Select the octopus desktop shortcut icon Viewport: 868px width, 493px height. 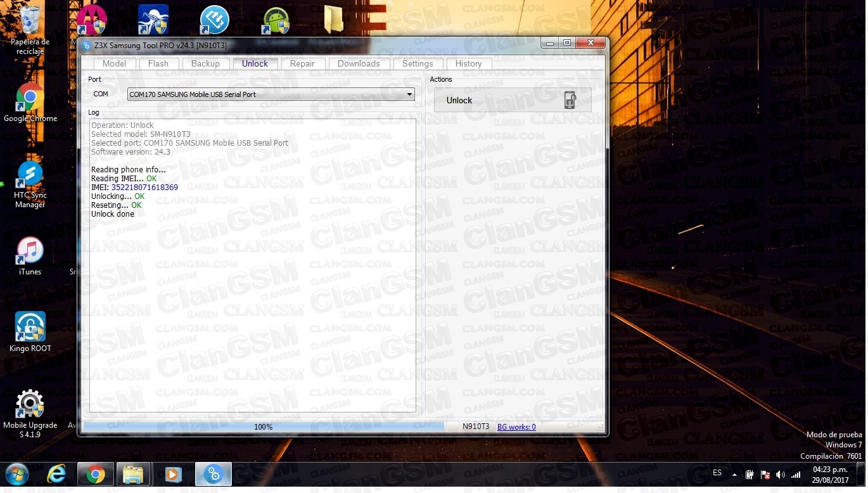point(153,20)
